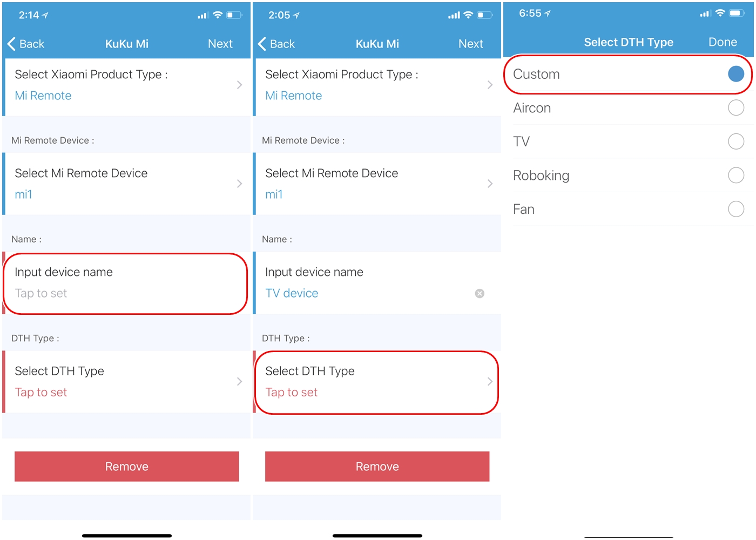This screenshot has width=756, height=540.
Task: Tap Remove button in the 2:14 screen
Action: coord(127,467)
